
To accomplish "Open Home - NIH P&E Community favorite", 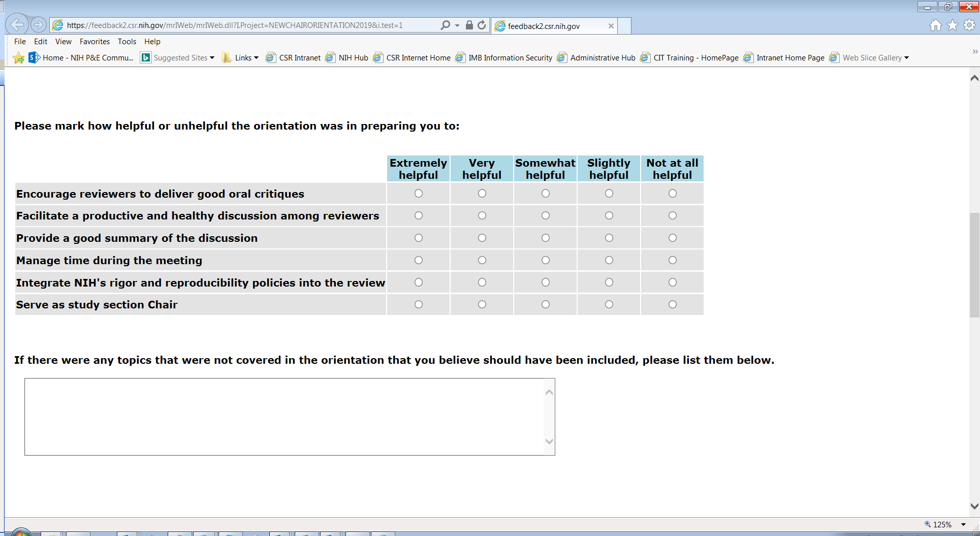I will 81,58.
